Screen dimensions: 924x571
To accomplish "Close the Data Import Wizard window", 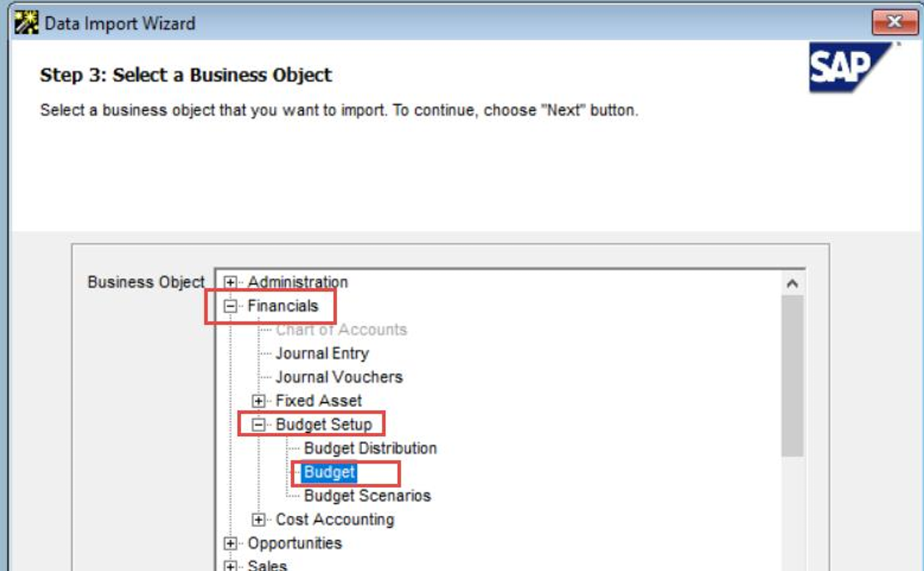I will (895, 23).
